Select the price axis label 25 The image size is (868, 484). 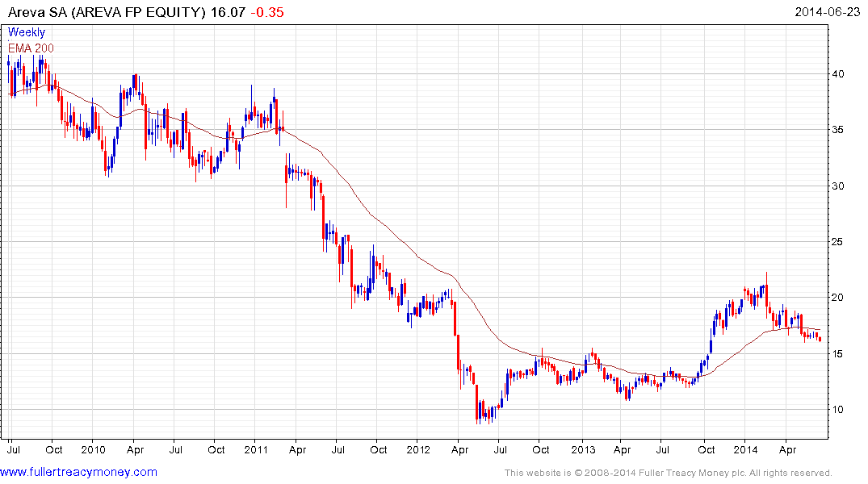click(838, 242)
